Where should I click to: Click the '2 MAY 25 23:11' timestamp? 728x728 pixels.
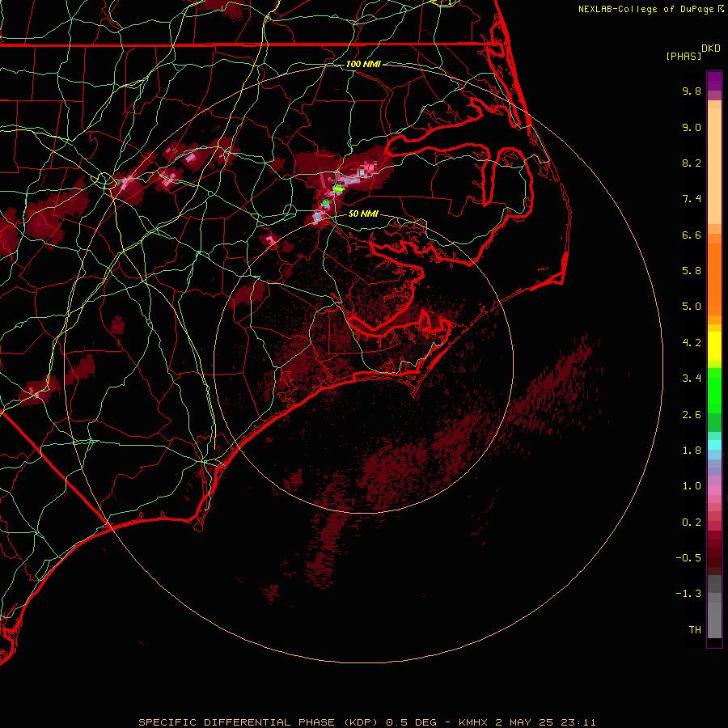545,722
